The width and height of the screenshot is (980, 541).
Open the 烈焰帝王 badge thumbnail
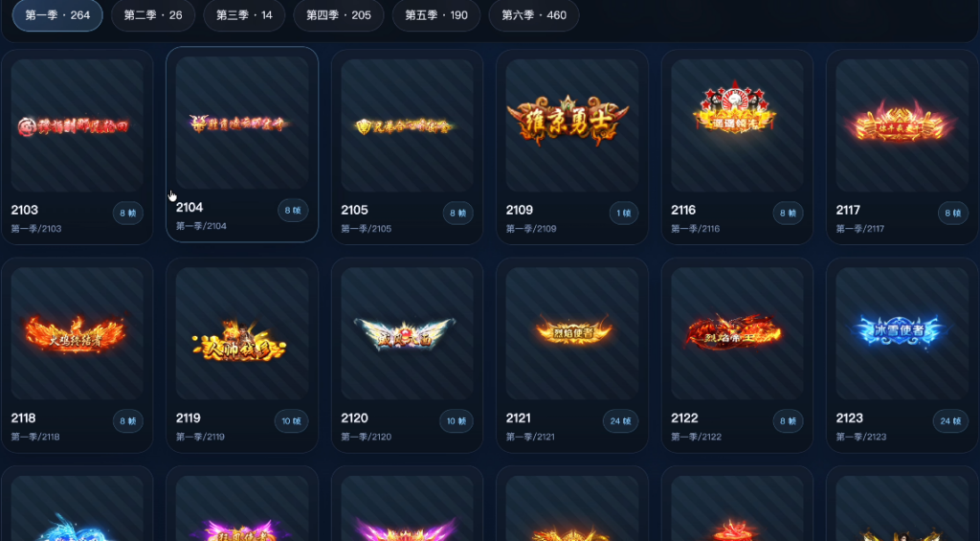(737, 333)
